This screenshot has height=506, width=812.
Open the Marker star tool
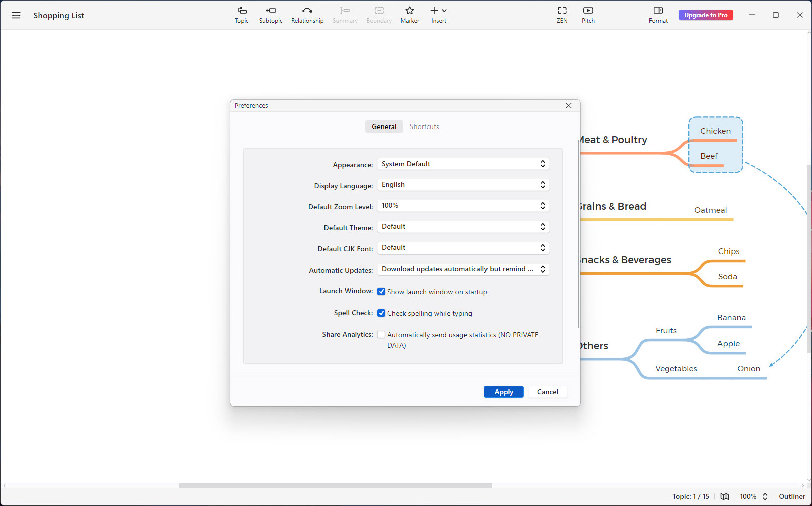410,15
